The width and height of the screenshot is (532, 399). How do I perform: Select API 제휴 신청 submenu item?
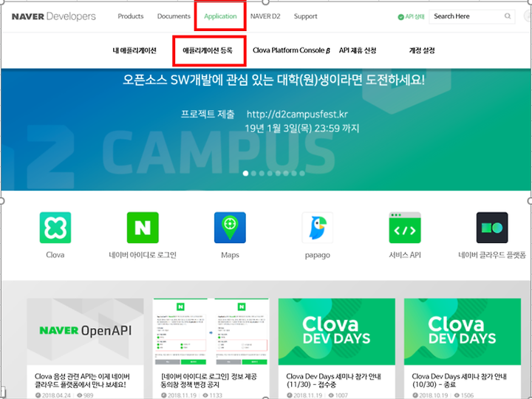point(358,50)
